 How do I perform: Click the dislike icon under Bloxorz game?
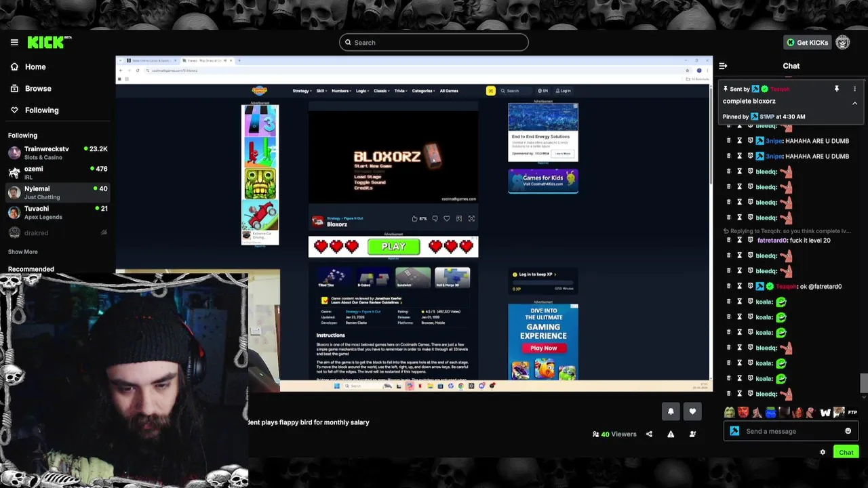[435, 218]
